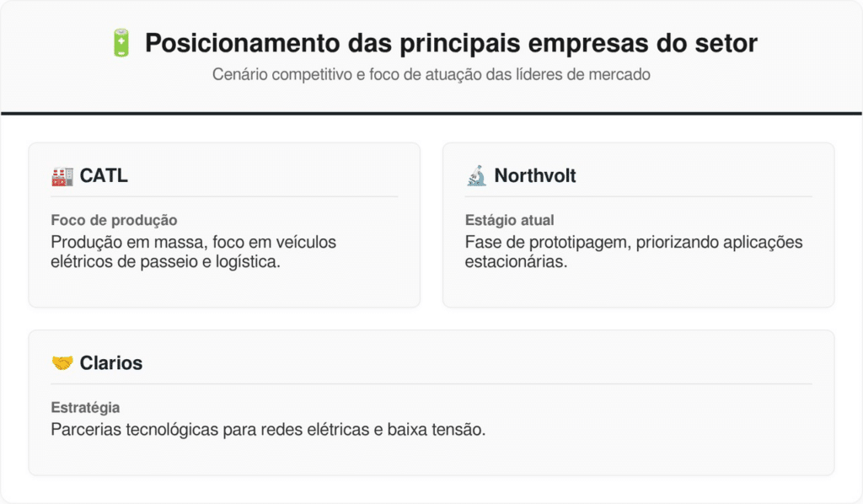863x504 pixels.
Task: Click the factory icon beside CATL
Action: (x=62, y=176)
